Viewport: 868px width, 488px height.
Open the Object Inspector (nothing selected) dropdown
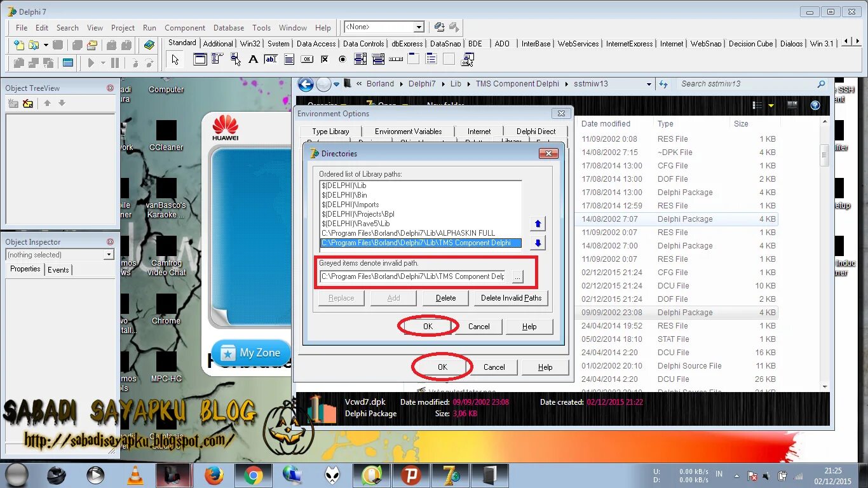coord(109,255)
